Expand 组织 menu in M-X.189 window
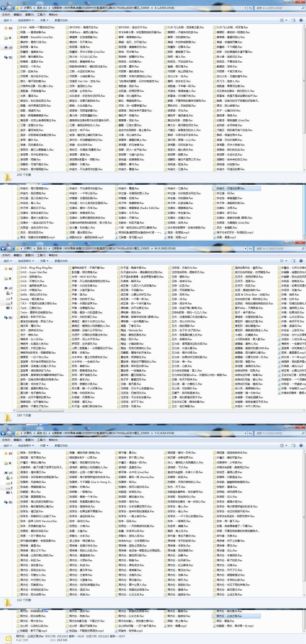The image size is (306, 644). (8, 261)
